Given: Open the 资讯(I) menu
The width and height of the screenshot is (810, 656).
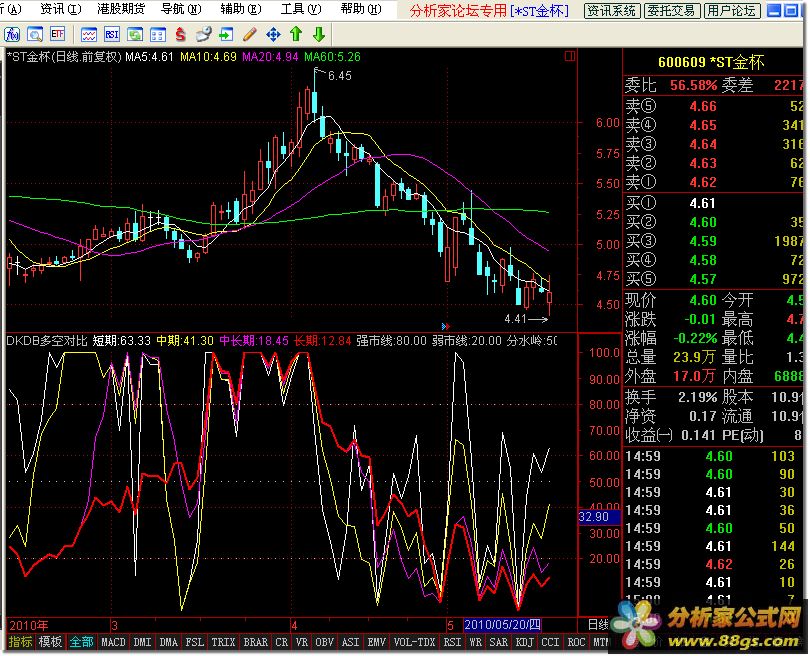Looking at the screenshot, I should (x=61, y=9).
